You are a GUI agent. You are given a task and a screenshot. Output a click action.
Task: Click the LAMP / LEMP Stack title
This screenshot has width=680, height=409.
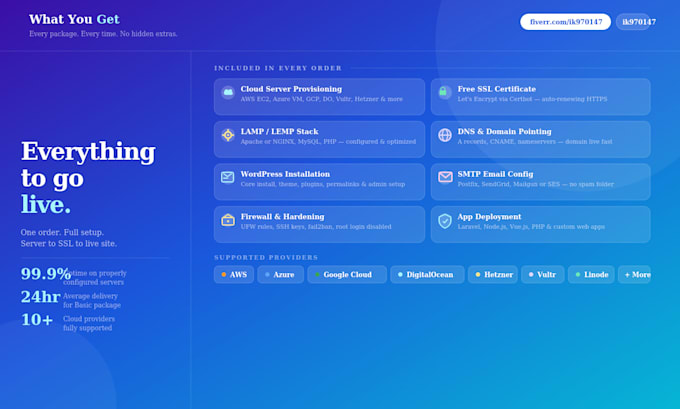[279, 131]
